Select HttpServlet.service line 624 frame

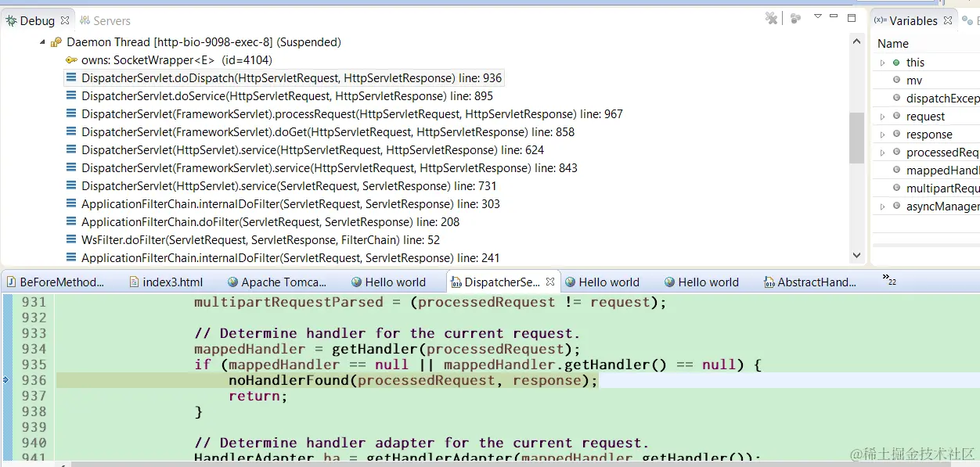tap(312, 150)
